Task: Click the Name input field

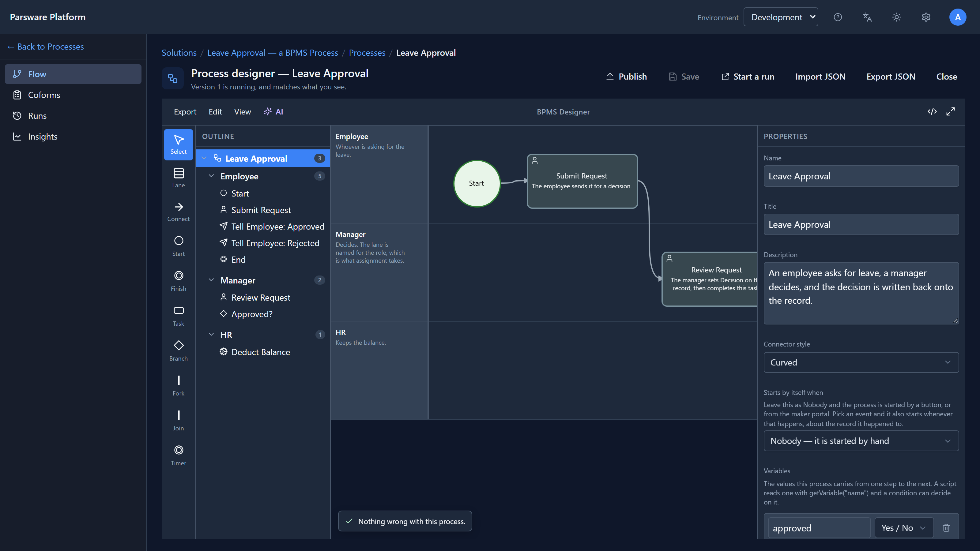Action: coord(861,176)
